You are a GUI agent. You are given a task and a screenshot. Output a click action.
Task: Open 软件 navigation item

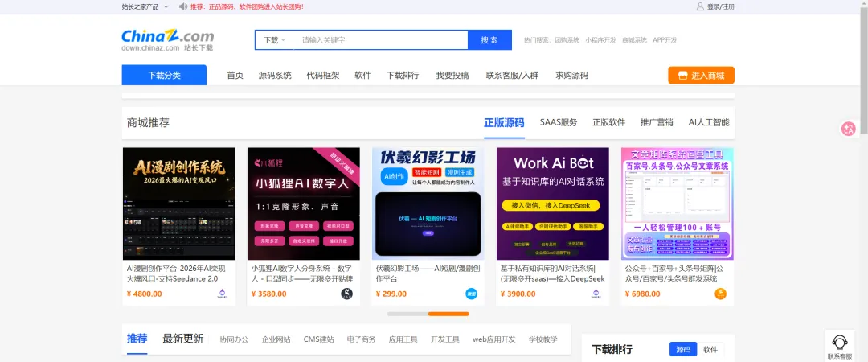pyautogui.click(x=362, y=76)
